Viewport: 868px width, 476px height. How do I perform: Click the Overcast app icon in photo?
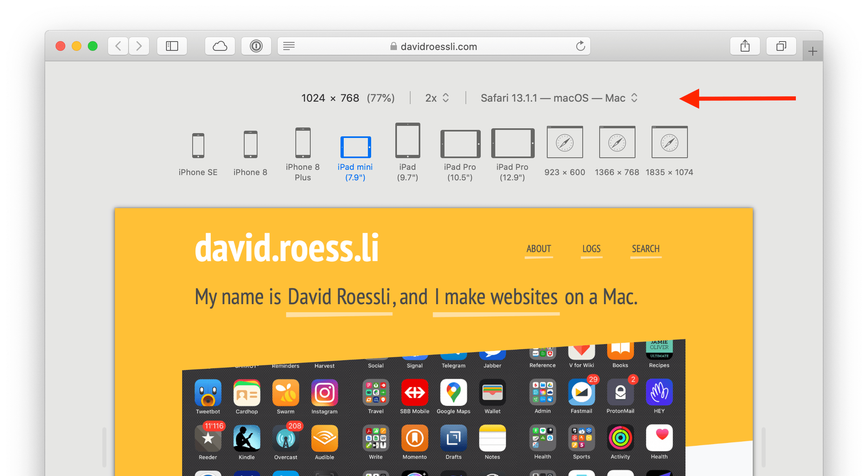point(286,438)
